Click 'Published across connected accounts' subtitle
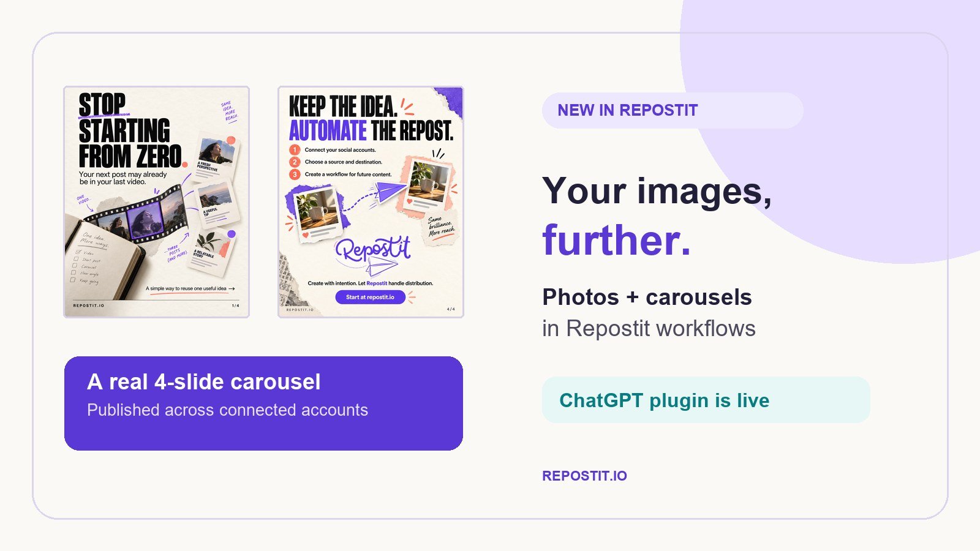 point(227,410)
